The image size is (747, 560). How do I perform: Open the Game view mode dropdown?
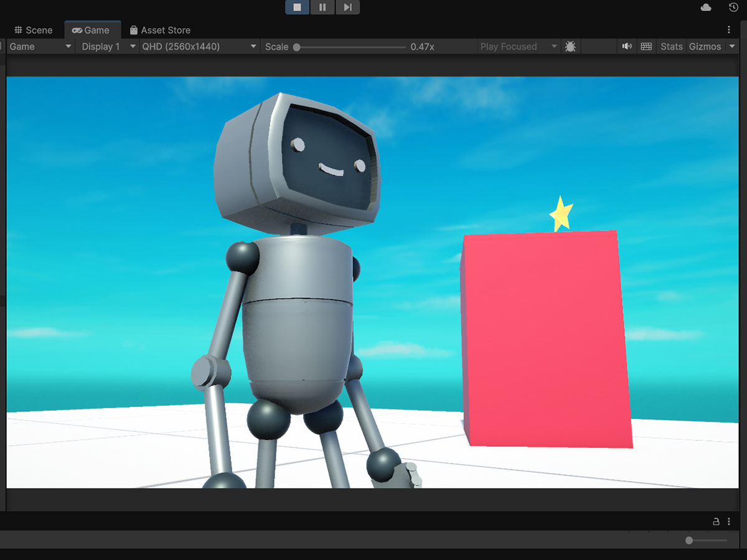[x=40, y=47]
